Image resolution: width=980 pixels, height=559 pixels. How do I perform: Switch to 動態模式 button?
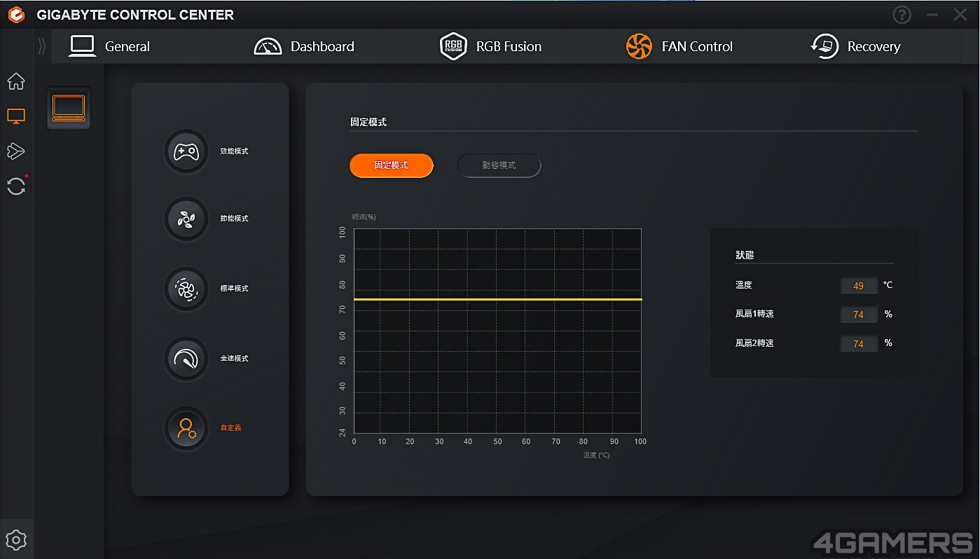click(x=499, y=166)
